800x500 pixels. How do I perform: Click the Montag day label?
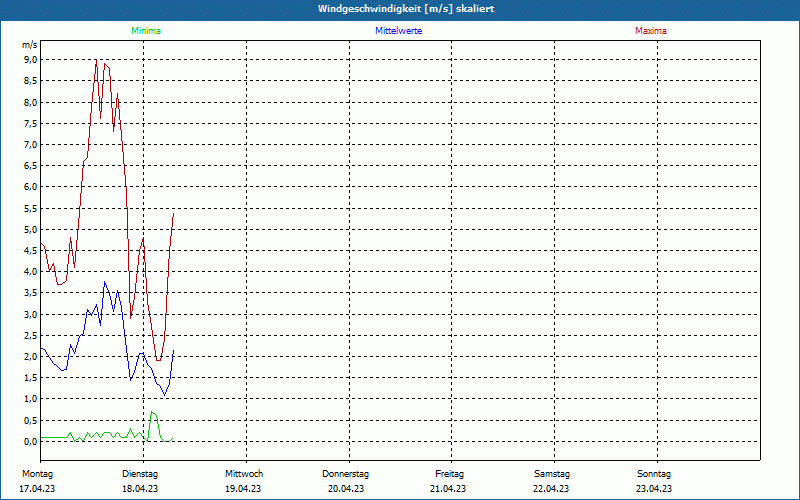[x=37, y=474]
